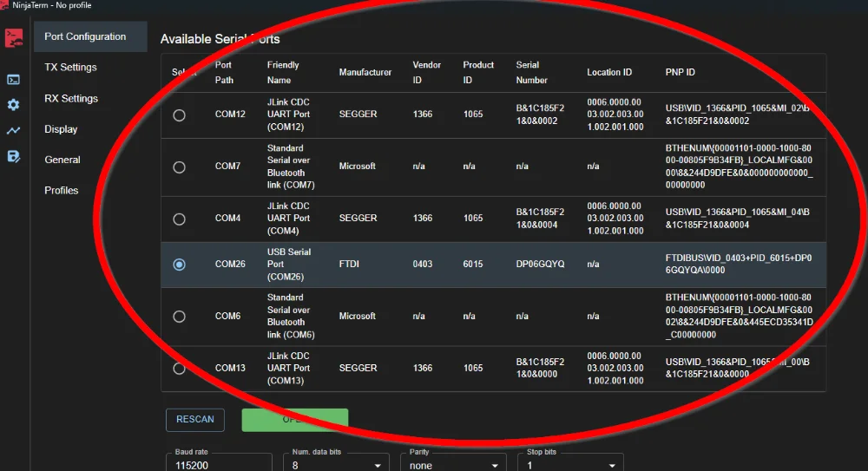Click the green Open port button
The image size is (868, 471).
tap(294, 420)
